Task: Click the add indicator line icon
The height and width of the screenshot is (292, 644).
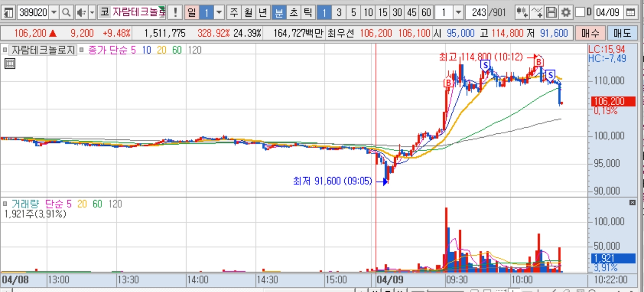Action: pyautogui.click(x=536, y=12)
